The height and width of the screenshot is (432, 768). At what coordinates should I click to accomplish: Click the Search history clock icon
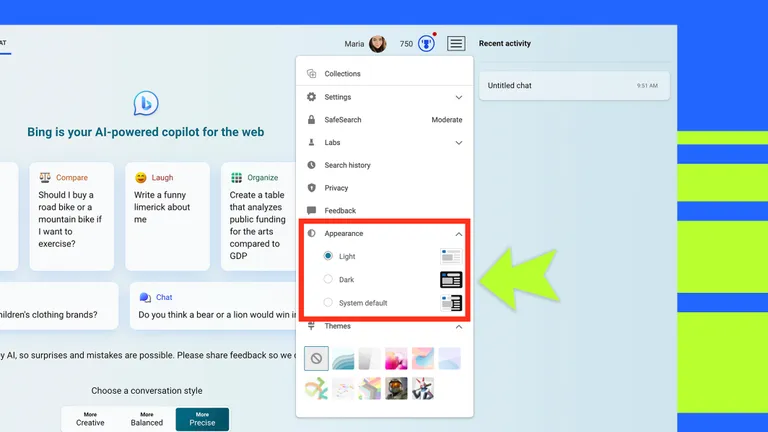312,165
